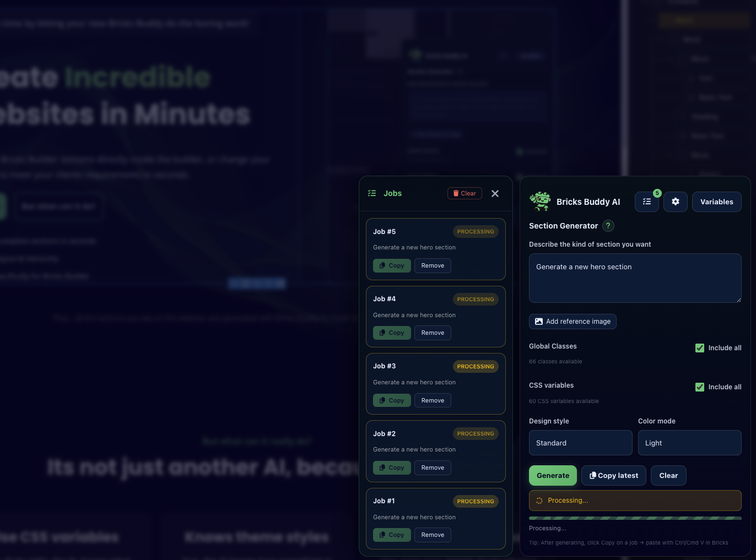Image resolution: width=756 pixels, height=560 pixels.
Task: Clear all jobs with the red Clear button
Action: coord(465,193)
